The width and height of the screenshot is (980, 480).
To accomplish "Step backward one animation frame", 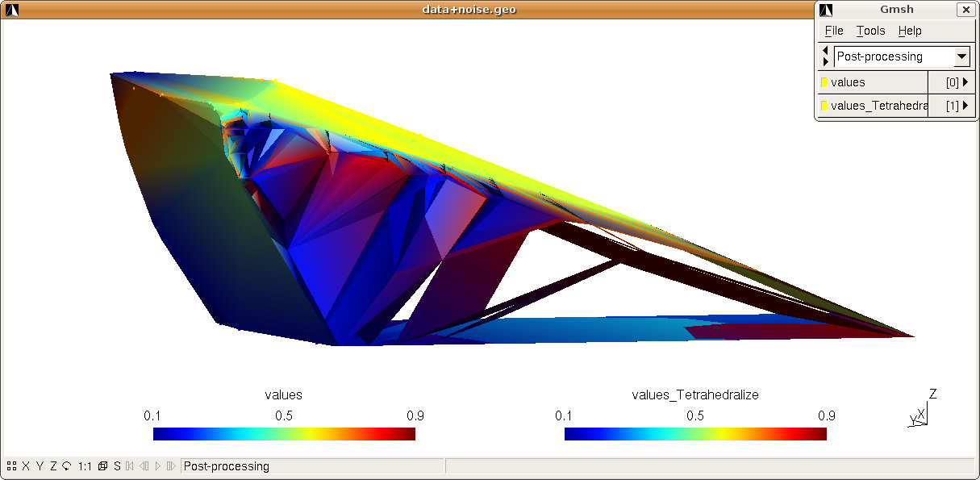I will click(x=144, y=466).
